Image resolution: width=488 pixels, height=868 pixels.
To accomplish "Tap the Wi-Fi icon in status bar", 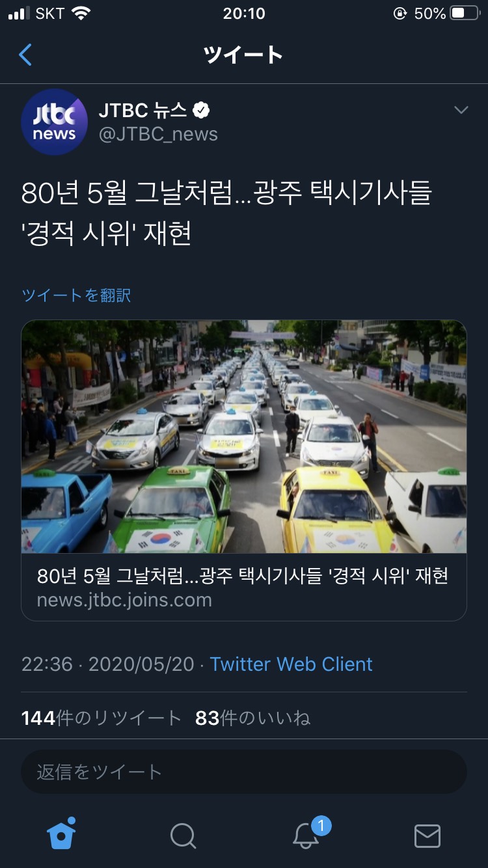I will [81, 13].
